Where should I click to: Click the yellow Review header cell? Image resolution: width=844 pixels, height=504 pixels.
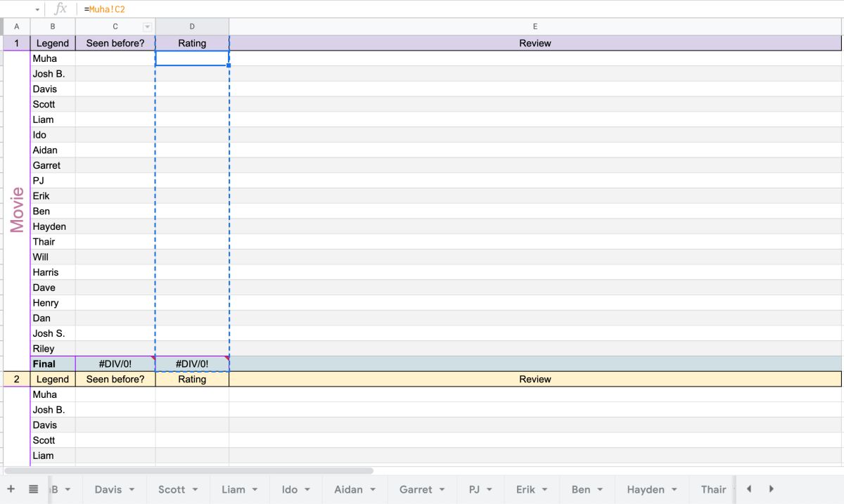(535, 379)
